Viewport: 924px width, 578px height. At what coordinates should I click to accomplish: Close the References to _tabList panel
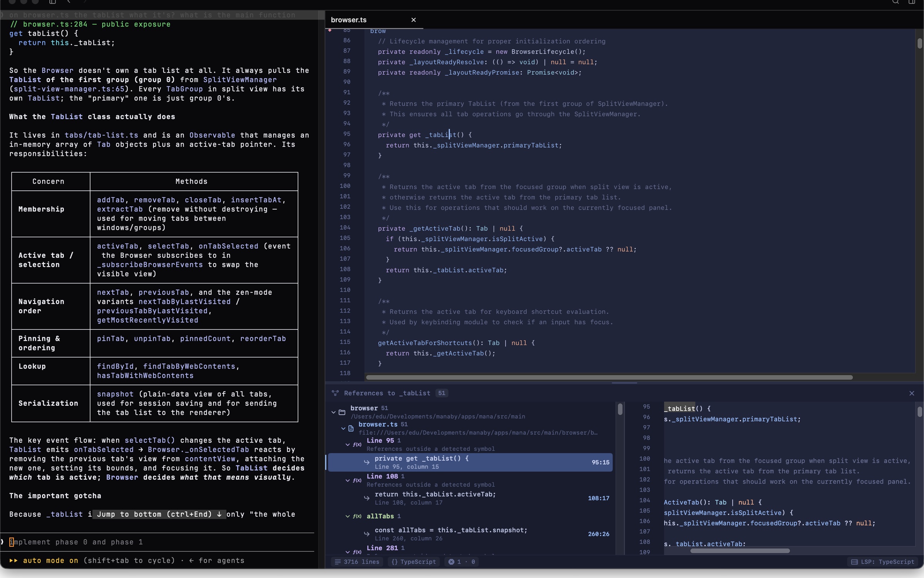click(x=911, y=393)
